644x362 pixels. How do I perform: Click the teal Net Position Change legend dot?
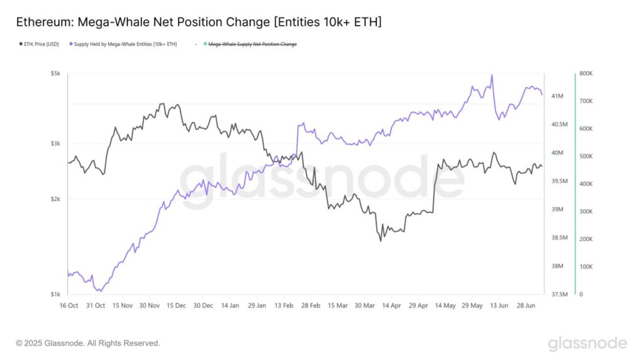tap(204, 45)
